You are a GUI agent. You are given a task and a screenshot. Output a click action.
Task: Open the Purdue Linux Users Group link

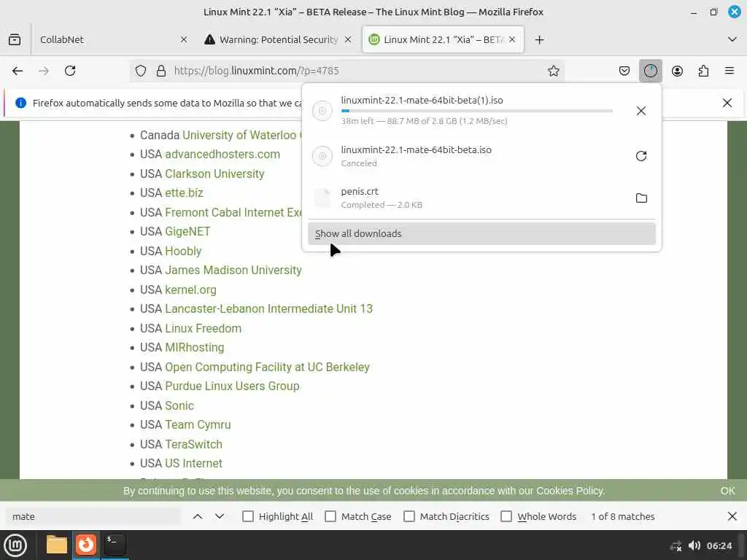[232, 386]
